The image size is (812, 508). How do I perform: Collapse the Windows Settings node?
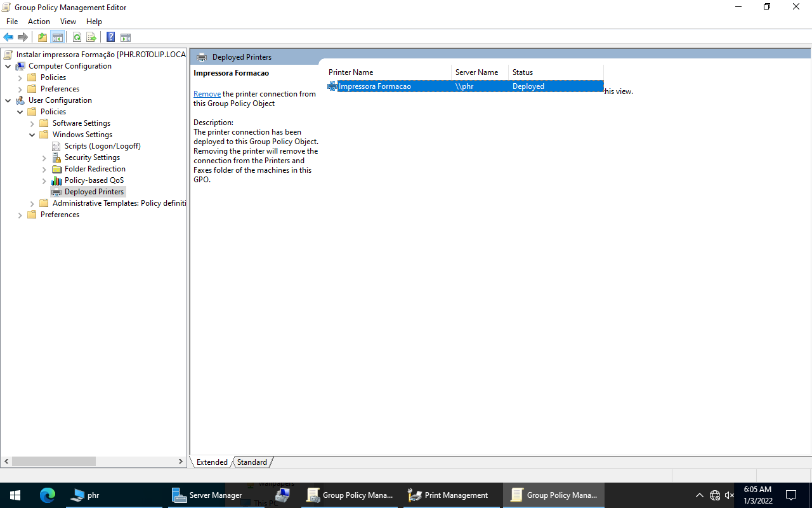coord(32,135)
